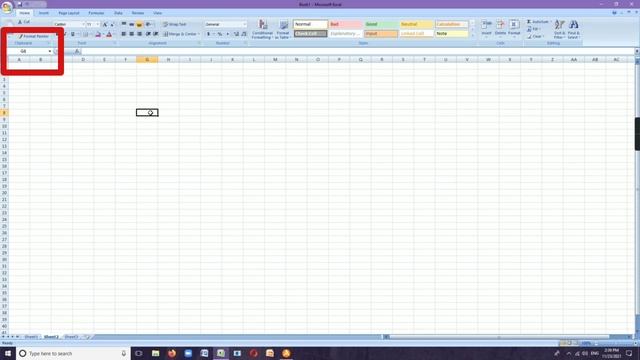Expand the Name Box dropdown arrow

pos(50,51)
